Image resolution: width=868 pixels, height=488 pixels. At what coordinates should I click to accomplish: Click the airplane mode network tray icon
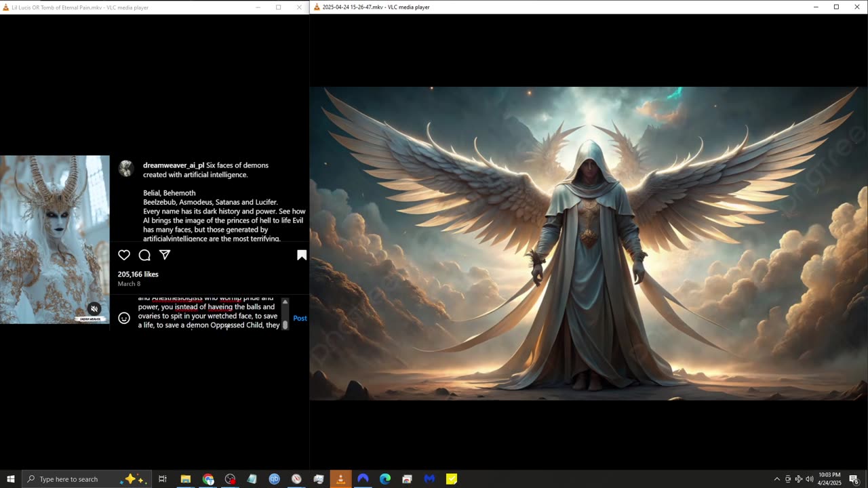pos(799,479)
